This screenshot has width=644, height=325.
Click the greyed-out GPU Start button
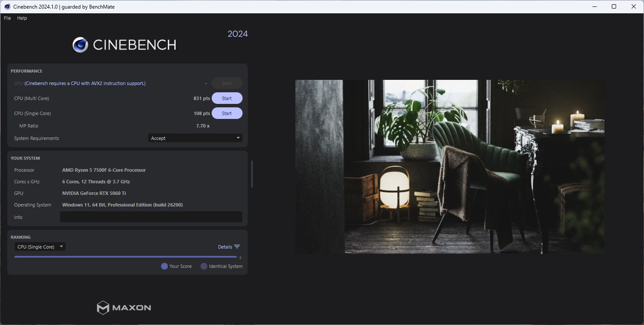227,83
